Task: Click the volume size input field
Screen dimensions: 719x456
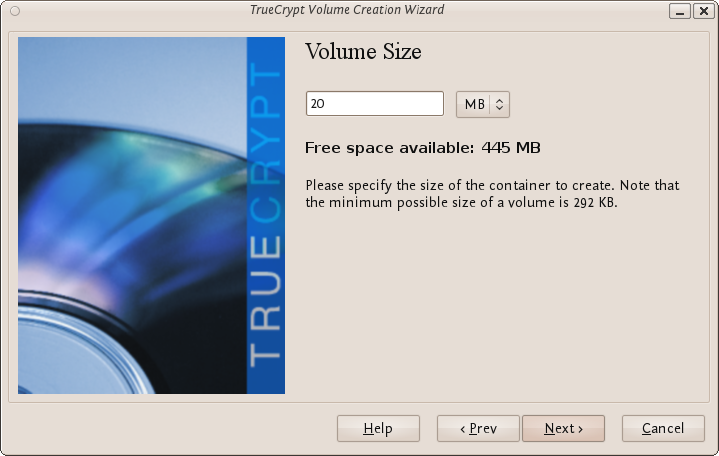Action: point(375,104)
